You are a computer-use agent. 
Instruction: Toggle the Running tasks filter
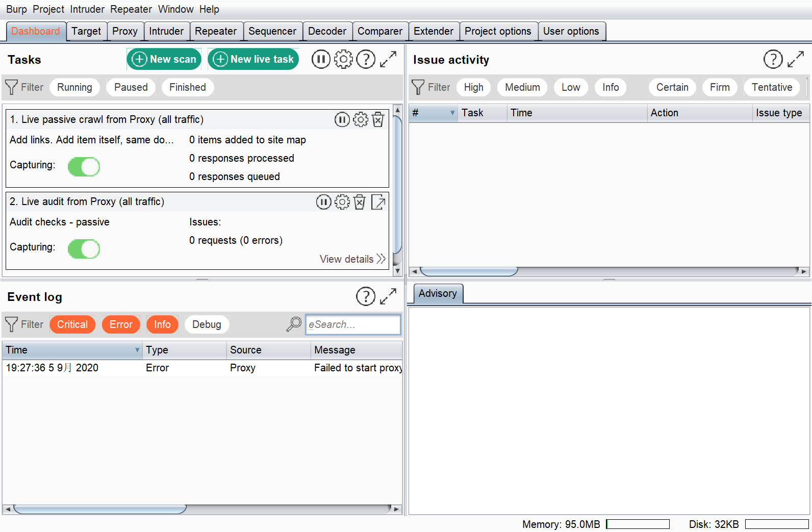(x=74, y=87)
